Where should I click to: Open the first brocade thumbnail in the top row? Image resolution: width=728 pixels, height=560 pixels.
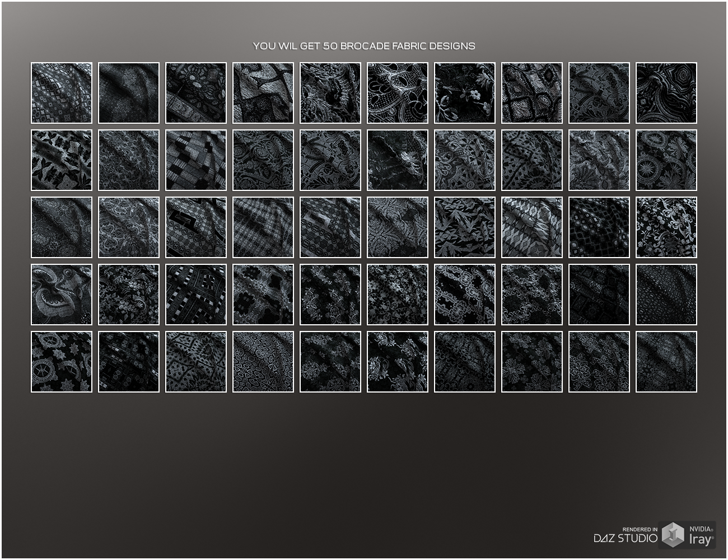point(62,93)
